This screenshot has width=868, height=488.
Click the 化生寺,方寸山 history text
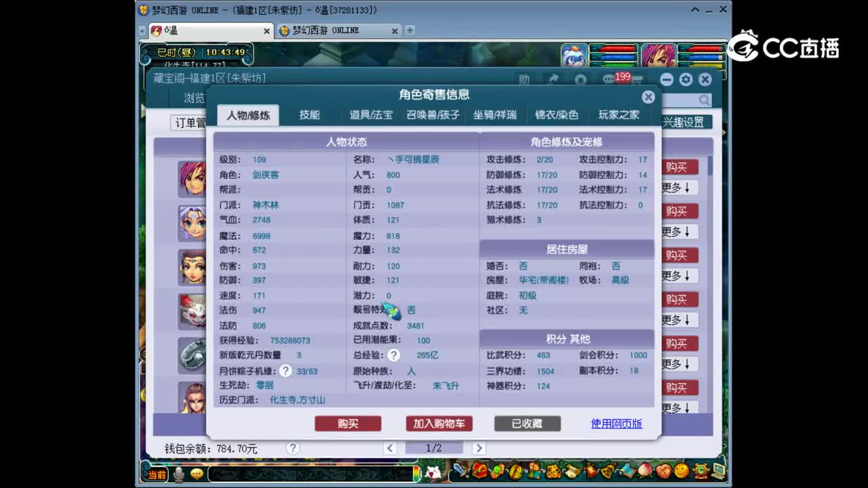click(x=298, y=400)
